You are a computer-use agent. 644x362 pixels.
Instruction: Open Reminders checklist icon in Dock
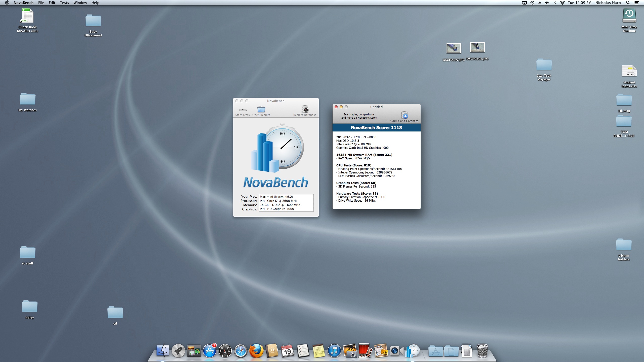[303, 350]
